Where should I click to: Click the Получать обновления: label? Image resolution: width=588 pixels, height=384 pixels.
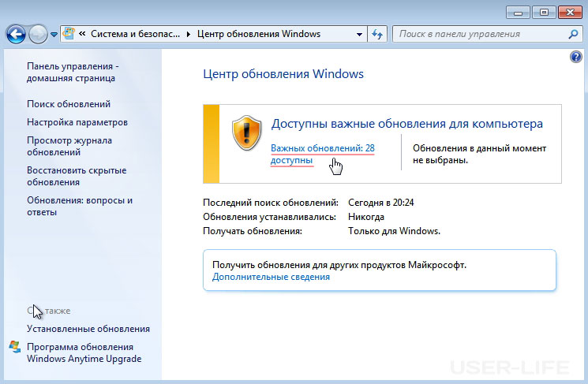(253, 231)
